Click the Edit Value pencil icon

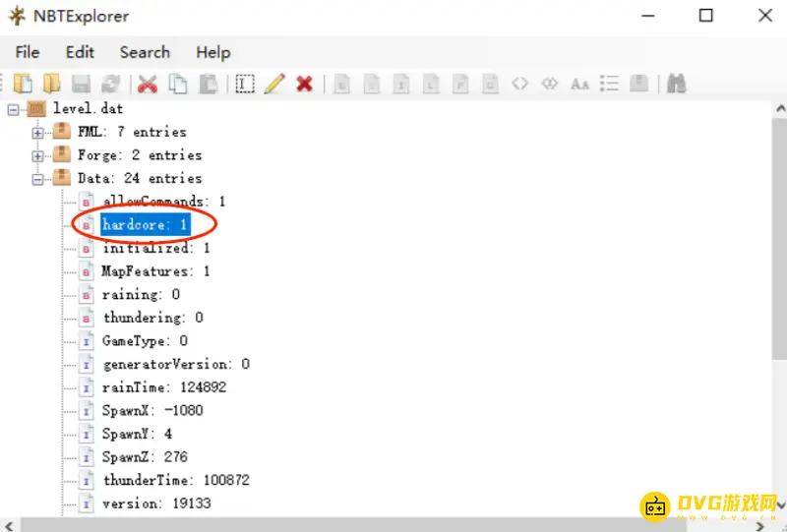274,85
